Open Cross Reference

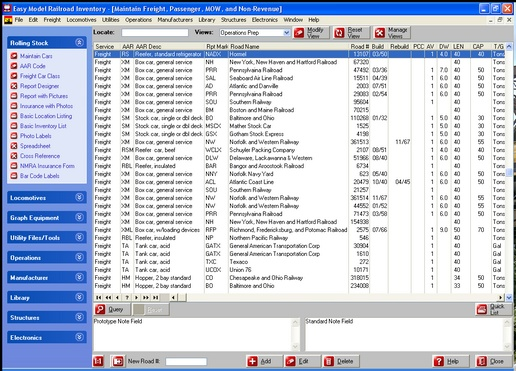pos(40,156)
